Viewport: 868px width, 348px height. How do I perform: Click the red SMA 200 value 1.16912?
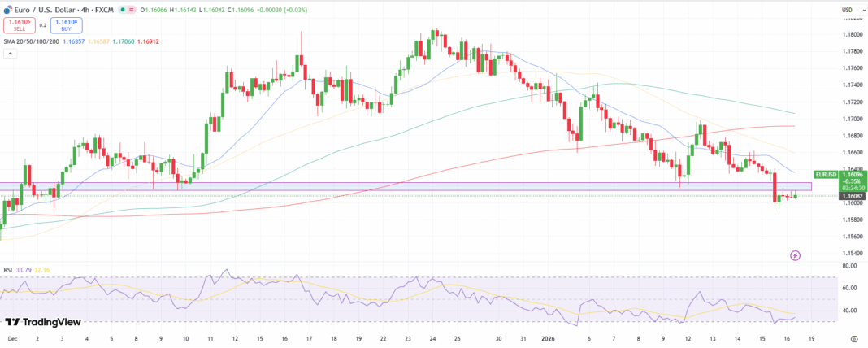click(x=146, y=40)
